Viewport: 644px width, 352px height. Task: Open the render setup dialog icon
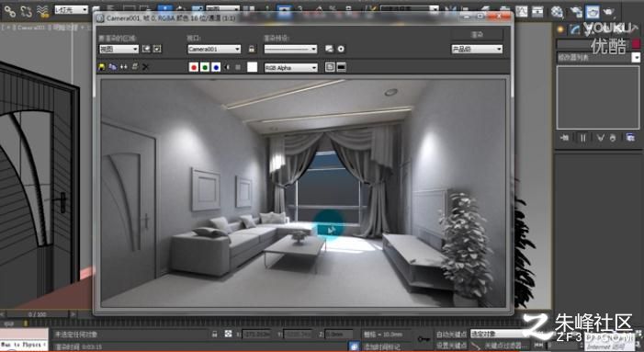coord(329,49)
